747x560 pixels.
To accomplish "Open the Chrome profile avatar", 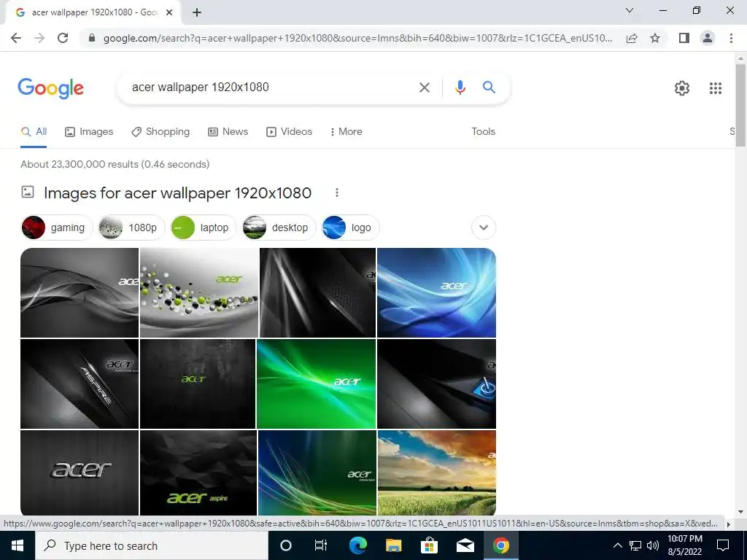I will point(708,38).
